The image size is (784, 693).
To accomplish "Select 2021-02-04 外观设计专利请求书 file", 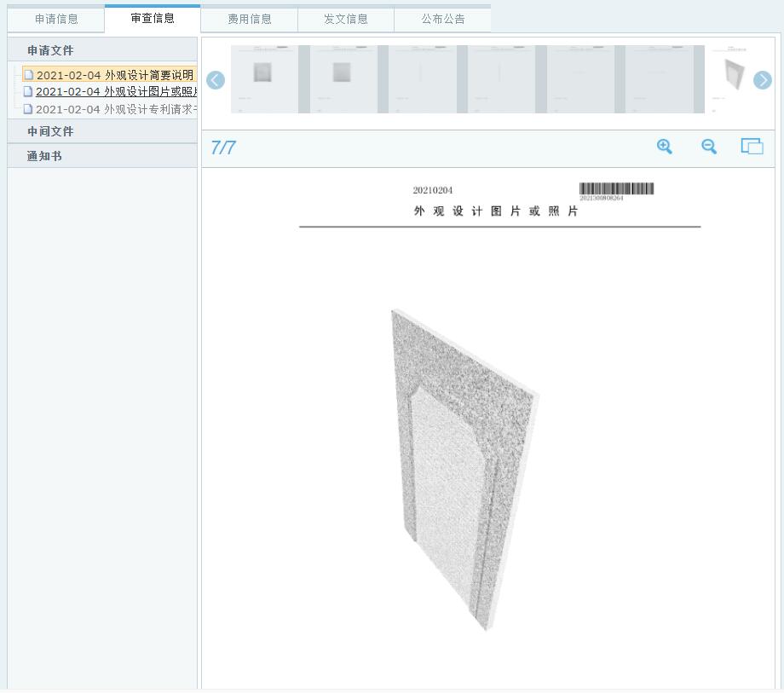I will click(x=116, y=109).
